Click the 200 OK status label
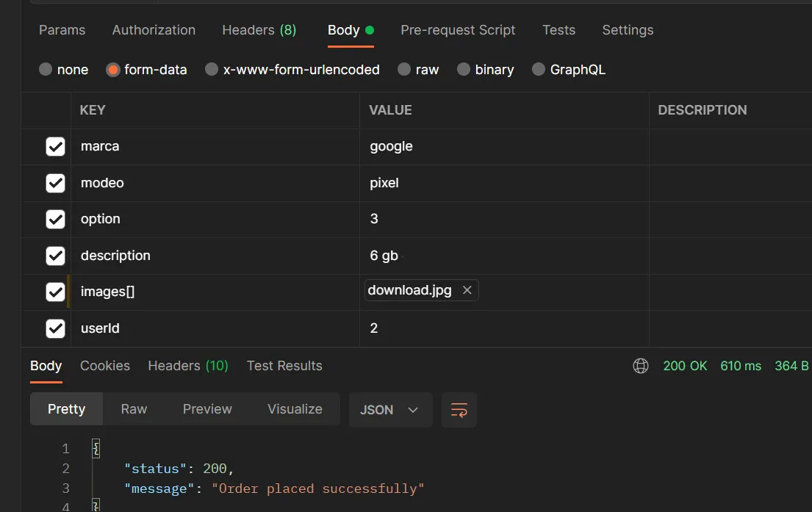Viewport: 812px width, 512px height. (685, 366)
